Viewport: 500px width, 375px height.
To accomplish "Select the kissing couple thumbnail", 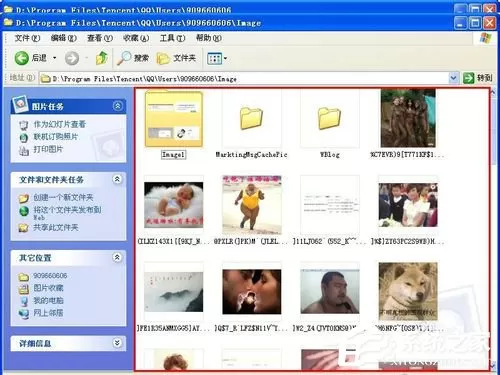I will [x=252, y=292].
